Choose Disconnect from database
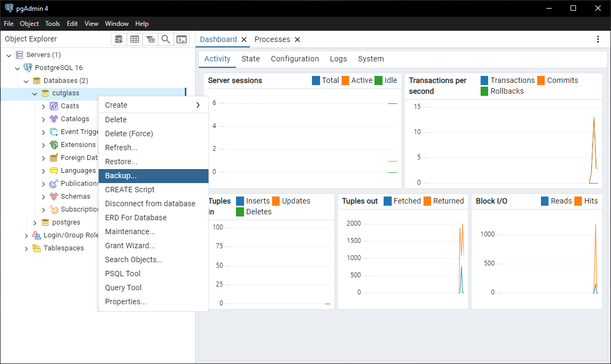This screenshot has height=364, width=611. pyautogui.click(x=150, y=204)
